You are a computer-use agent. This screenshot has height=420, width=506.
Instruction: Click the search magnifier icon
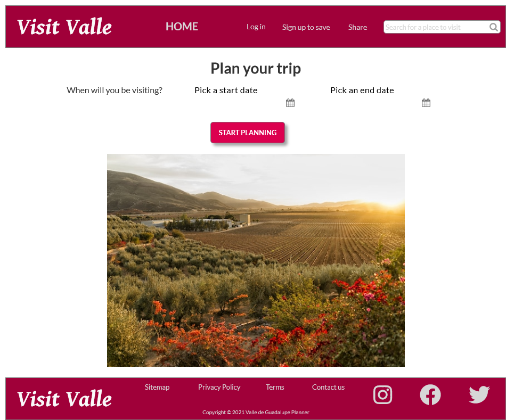tap(493, 27)
